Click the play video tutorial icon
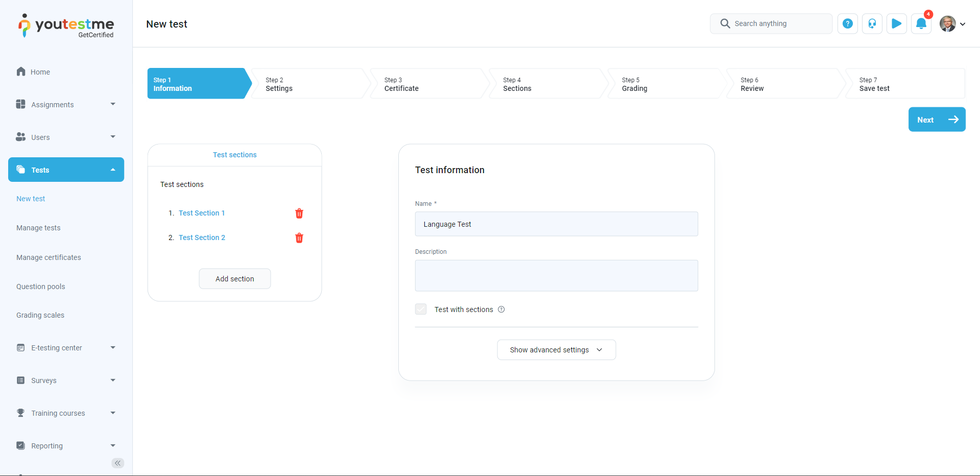980x476 pixels. (x=896, y=23)
